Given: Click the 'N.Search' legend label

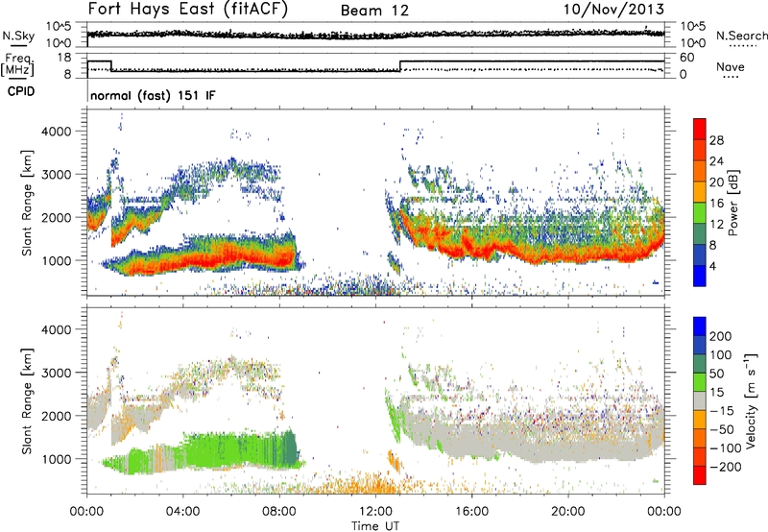Looking at the screenshot, I should 741,36.
